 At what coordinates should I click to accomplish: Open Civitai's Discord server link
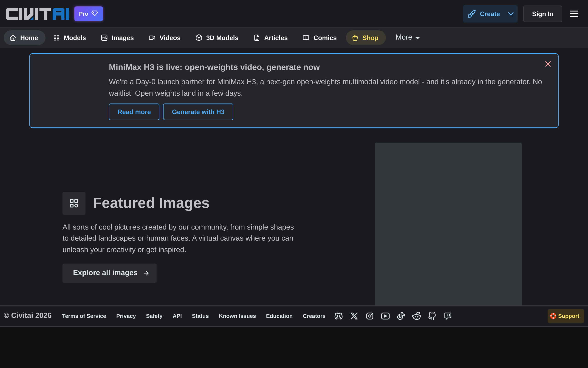(339, 316)
